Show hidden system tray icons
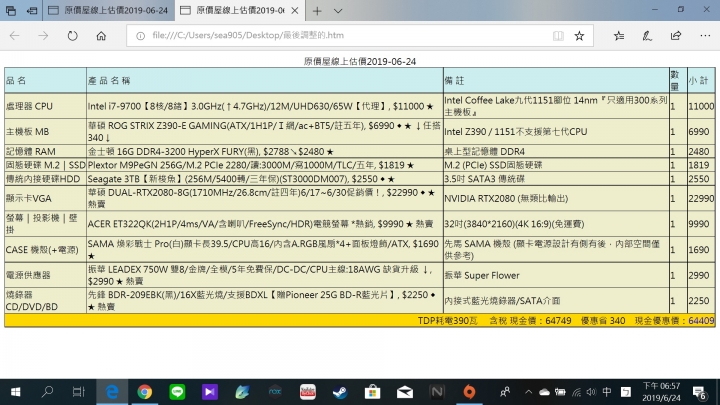The height and width of the screenshot is (405, 720). 529,392
